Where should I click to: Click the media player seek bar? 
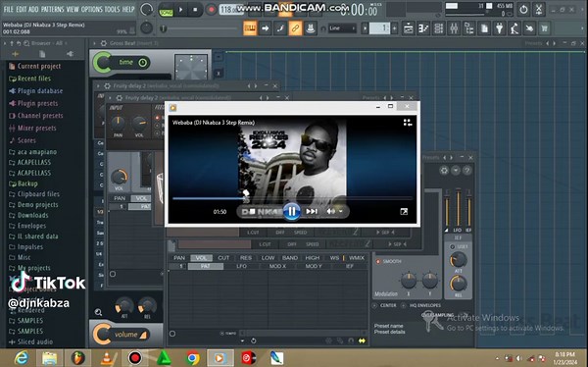[292, 198]
